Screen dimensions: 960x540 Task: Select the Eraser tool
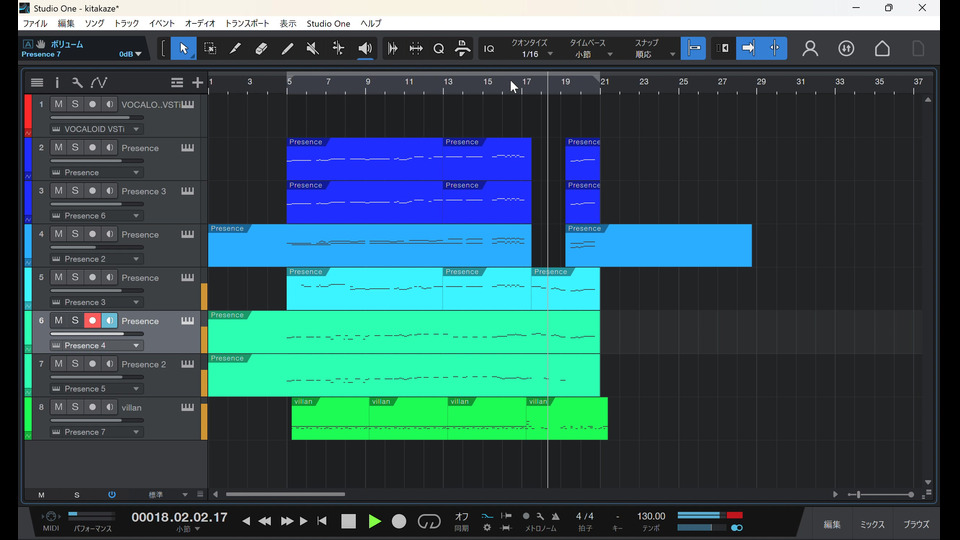coord(261,48)
